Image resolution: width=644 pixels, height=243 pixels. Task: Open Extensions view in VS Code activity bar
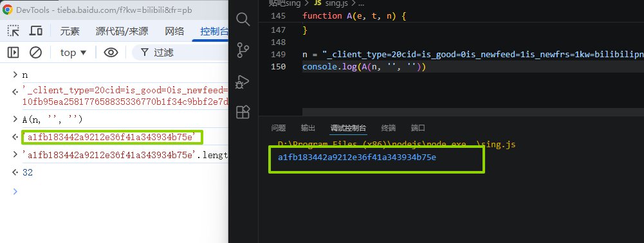pos(243,112)
